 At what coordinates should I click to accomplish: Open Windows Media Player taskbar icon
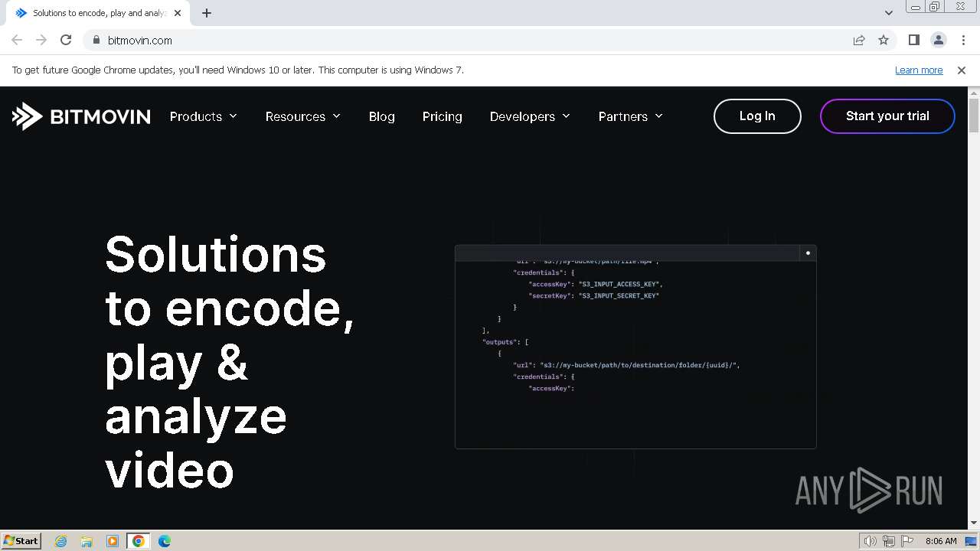click(113, 541)
